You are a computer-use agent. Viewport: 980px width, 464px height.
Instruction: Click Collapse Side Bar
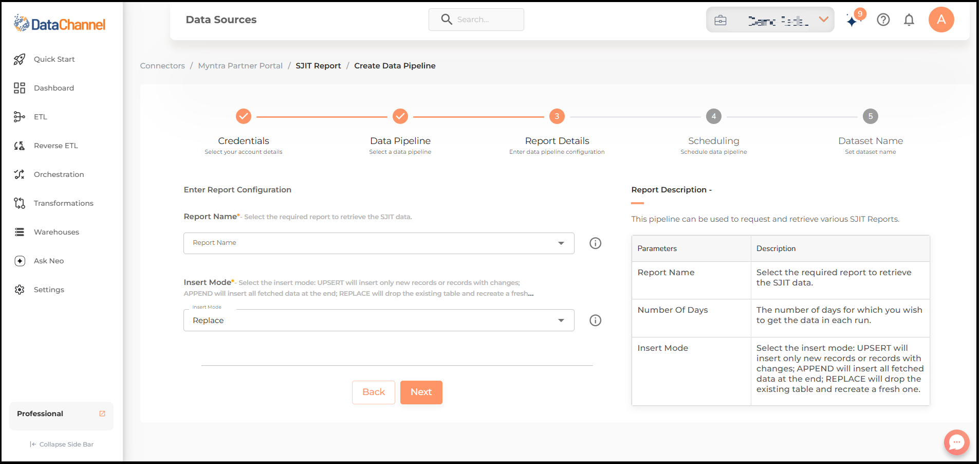tap(62, 444)
